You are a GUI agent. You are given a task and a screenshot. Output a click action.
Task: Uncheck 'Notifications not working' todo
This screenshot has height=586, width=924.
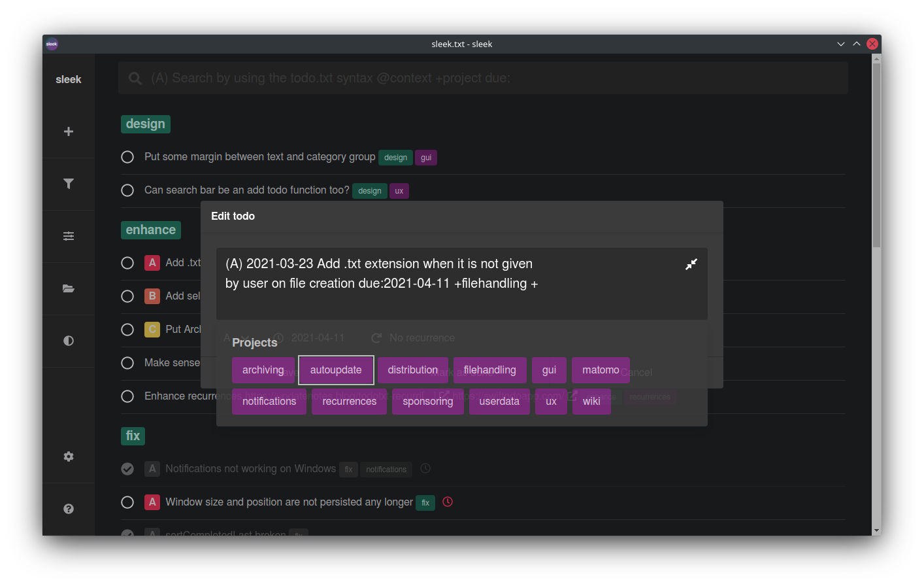pyautogui.click(x=127, y=469)
